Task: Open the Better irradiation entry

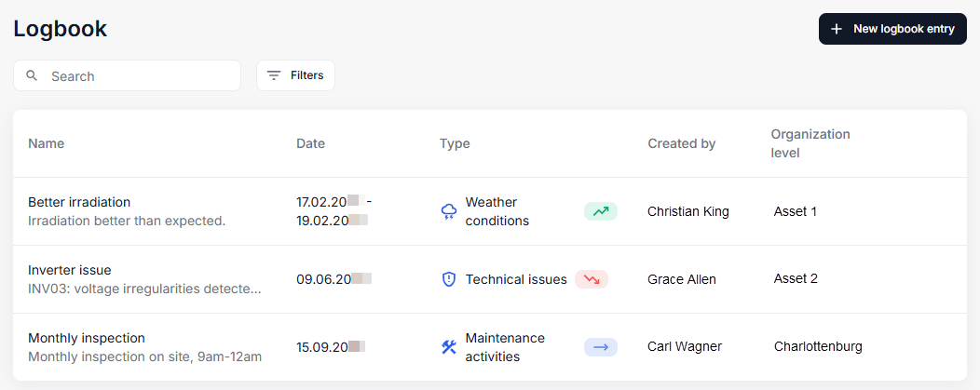Action: coord(79,202)
